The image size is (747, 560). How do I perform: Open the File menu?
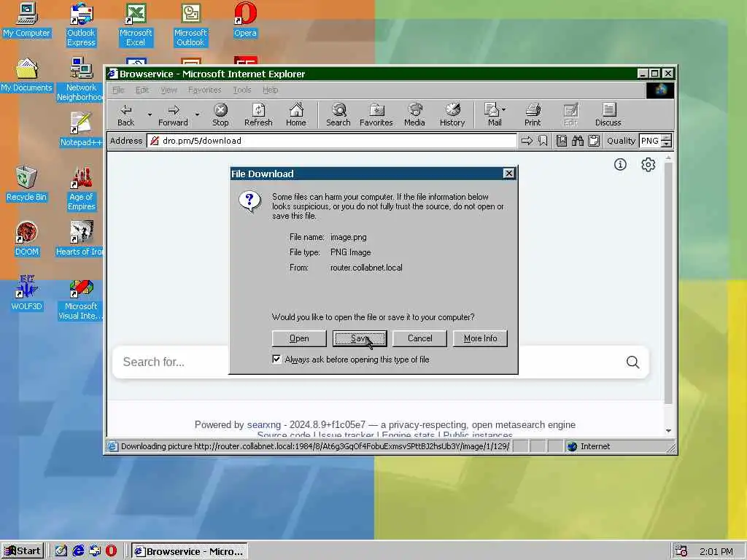click(x=118, y=90)
